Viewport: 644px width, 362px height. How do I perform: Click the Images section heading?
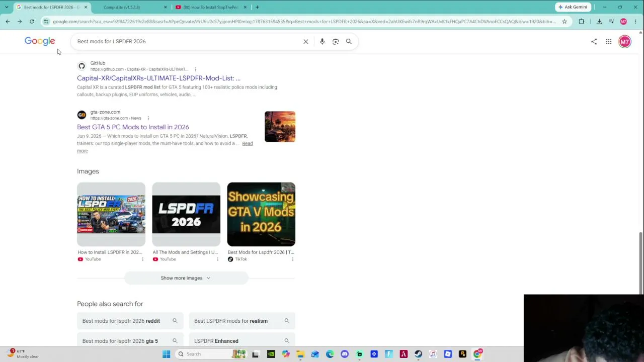tap(88, 171)
